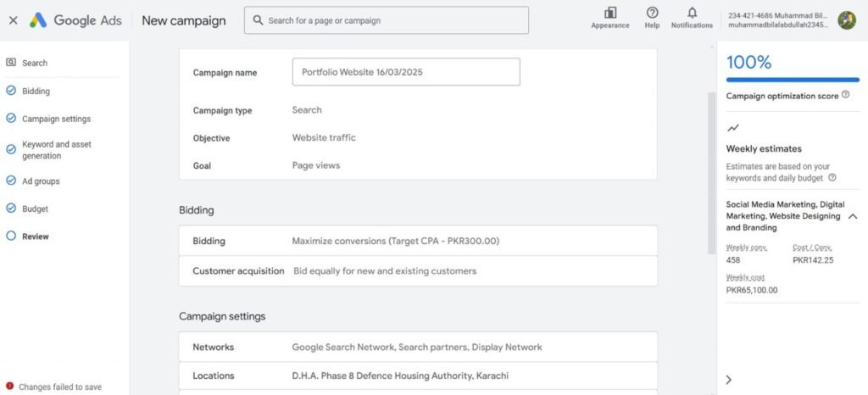Viewport: 868px width, 395px height.
Task: Click the optimization score progress bar
Action: pyautogui.click(x=793, y=80)
